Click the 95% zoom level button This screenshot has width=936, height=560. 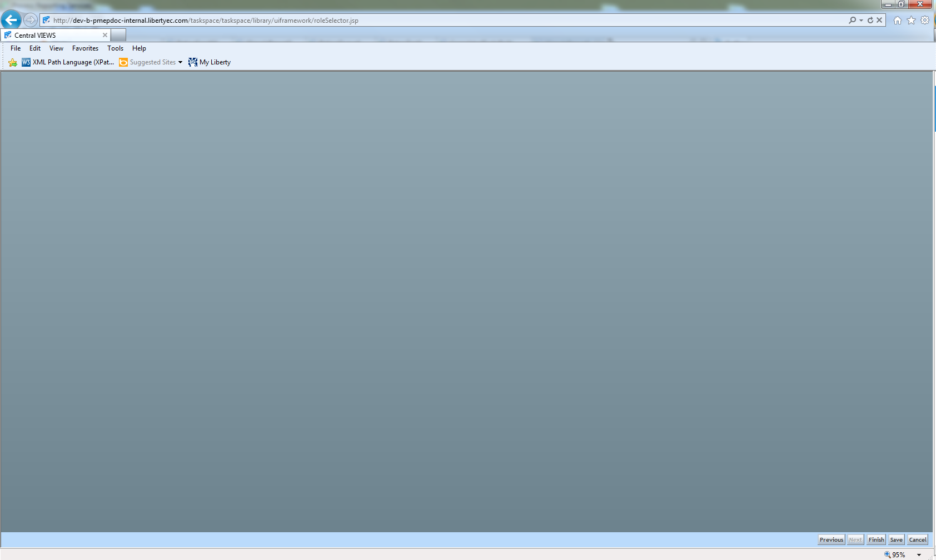895,554
